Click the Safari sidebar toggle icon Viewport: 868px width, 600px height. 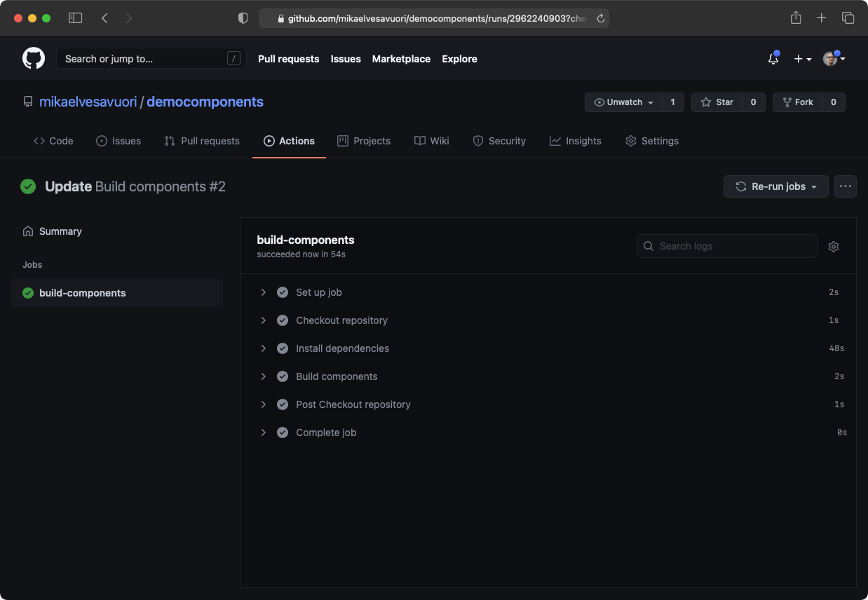[75, 18]
